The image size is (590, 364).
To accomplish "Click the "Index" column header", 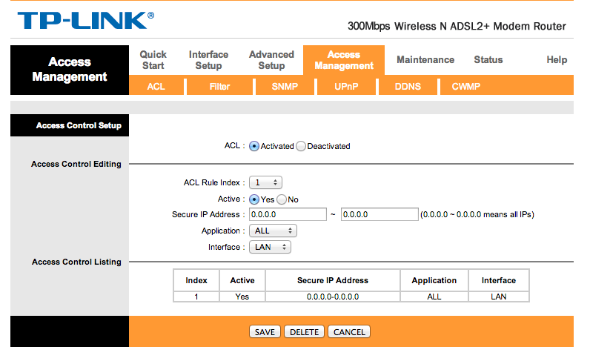I will coord(196,280).
